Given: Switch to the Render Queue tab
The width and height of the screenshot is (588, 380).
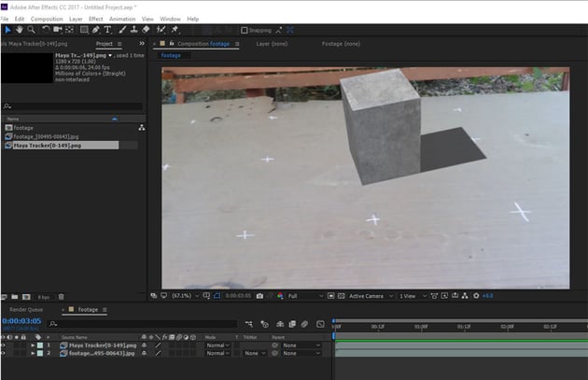Looking at the screenshot, I should 26,309.
